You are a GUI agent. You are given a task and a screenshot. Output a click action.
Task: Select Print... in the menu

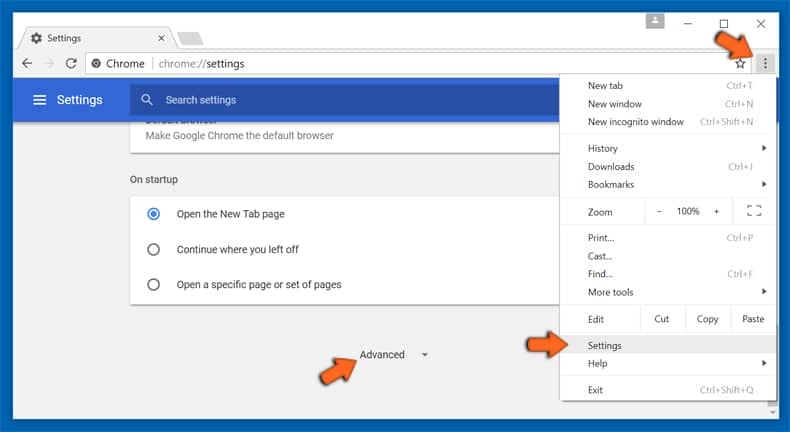(x=668, y=238)
